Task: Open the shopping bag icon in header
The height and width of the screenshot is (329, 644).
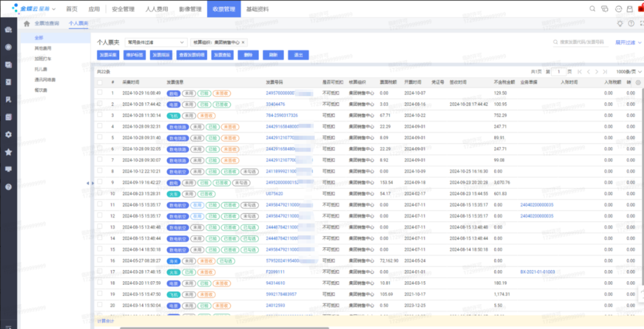Action: (630, 8)
